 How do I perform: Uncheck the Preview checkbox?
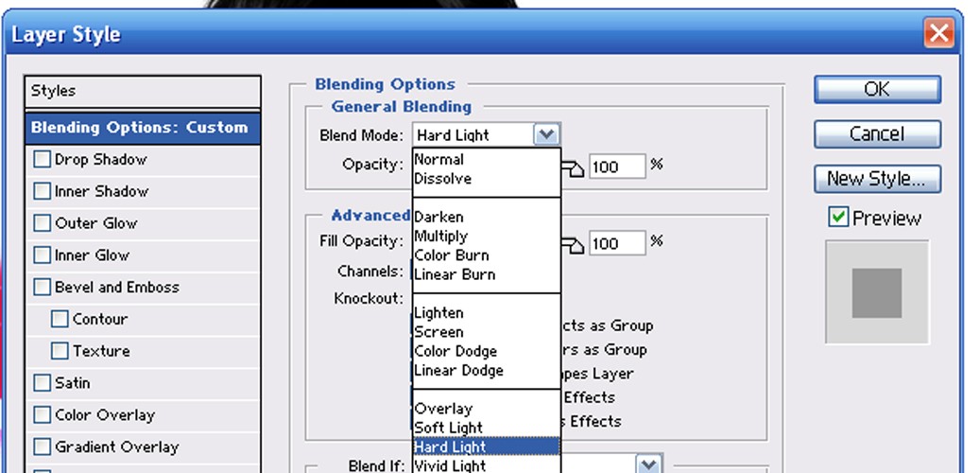[x=838, y=217]
